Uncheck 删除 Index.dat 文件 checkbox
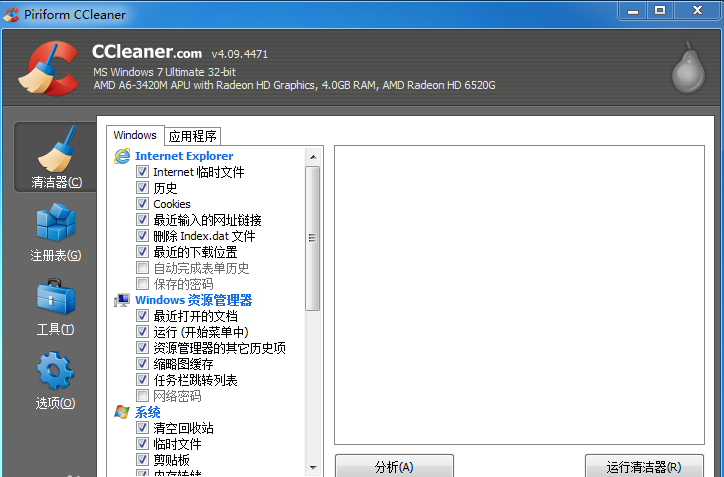This screenshot has width=724, height=477. coord(142,236)
